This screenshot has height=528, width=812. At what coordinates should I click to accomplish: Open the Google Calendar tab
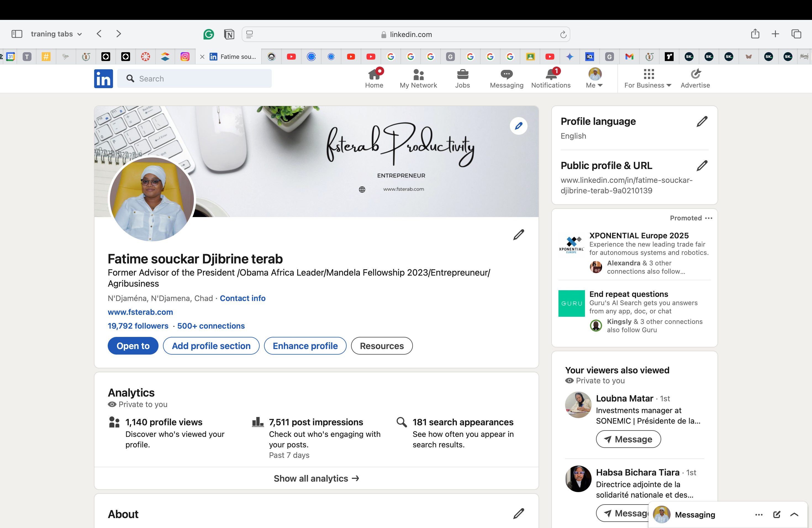pyautogui.click(x=10, y=57)
